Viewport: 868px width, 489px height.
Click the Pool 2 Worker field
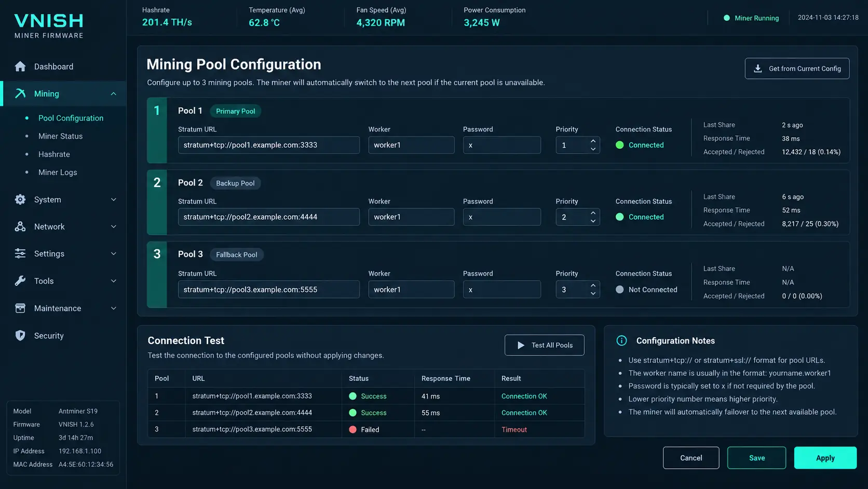click(411, 217)
